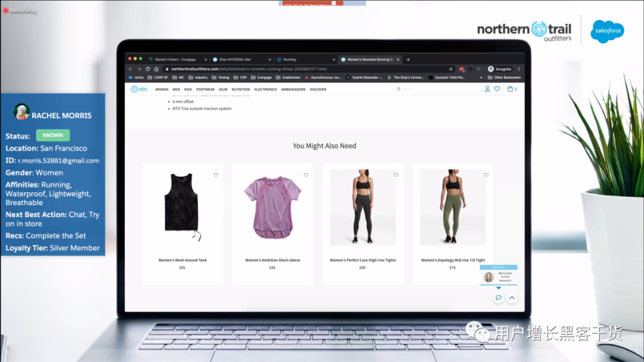Viewport: 644px width, 362px height.
Task: Open the CORP SF bookmark folder
Action: point(157,78)
